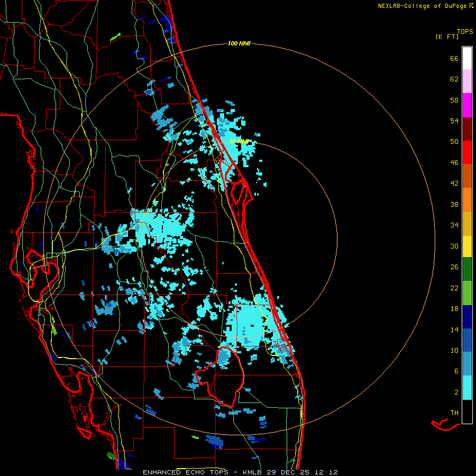Select the bright red legend swatch
The width and height of the screenshot is (476, 476).
tap(467, 152)
